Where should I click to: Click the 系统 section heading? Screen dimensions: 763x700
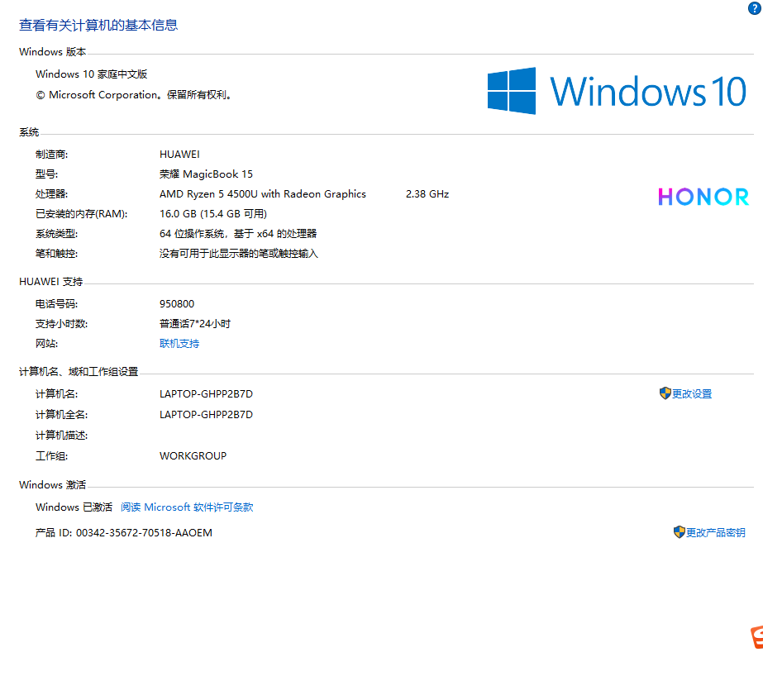(29, 132)
